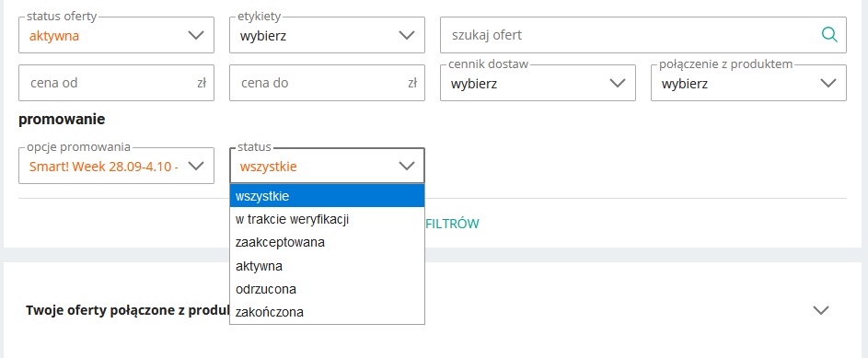Choose odrzucona status option

(327, 289)
